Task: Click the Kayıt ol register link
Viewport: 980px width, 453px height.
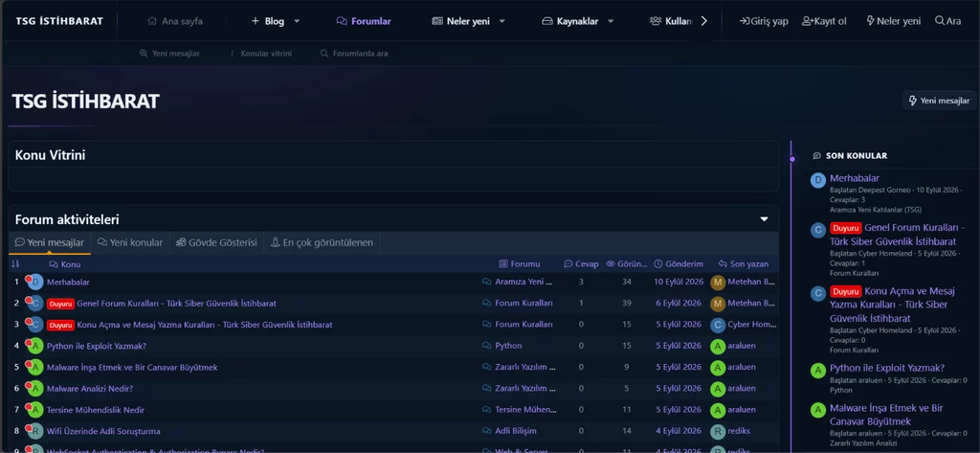Action: click(824, 21)
